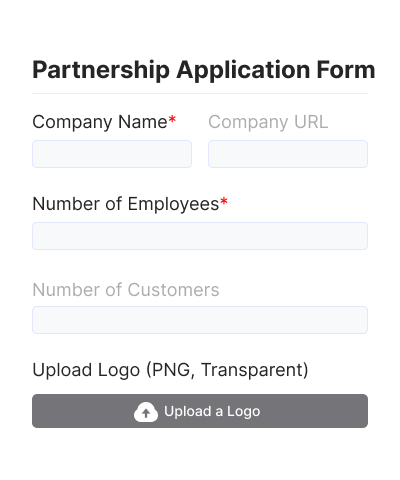Click the red asterisk beside Number of Employees
This screenshot has width=400, height=480.
pos(224,201)
